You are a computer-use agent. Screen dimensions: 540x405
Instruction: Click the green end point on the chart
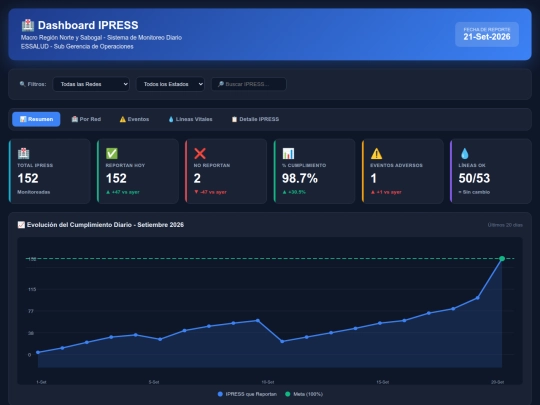click(502, 258)
